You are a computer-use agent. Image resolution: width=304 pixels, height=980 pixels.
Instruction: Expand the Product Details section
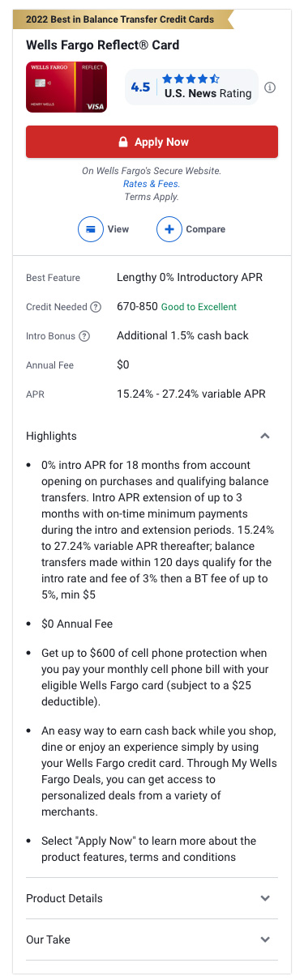(152, 898)
